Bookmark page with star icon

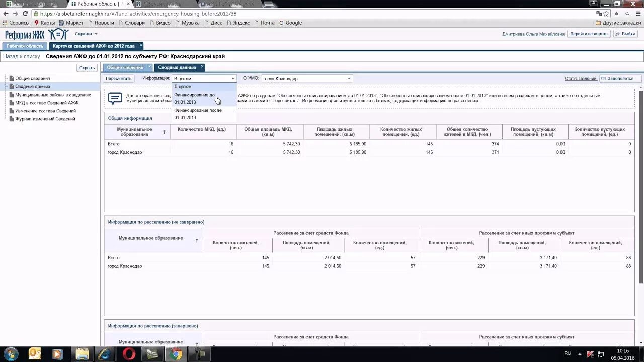[607, 14]
